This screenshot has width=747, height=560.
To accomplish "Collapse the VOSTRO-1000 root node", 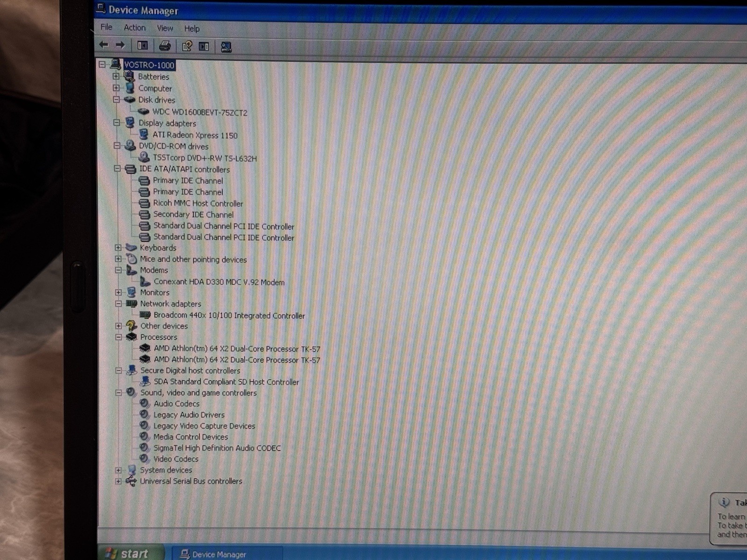I will coord(102,64).
